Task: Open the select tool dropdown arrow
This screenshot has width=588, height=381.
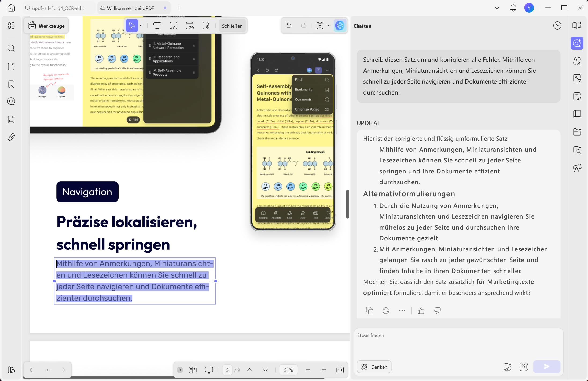Action: pyautogui.click(x=141, y=26)
